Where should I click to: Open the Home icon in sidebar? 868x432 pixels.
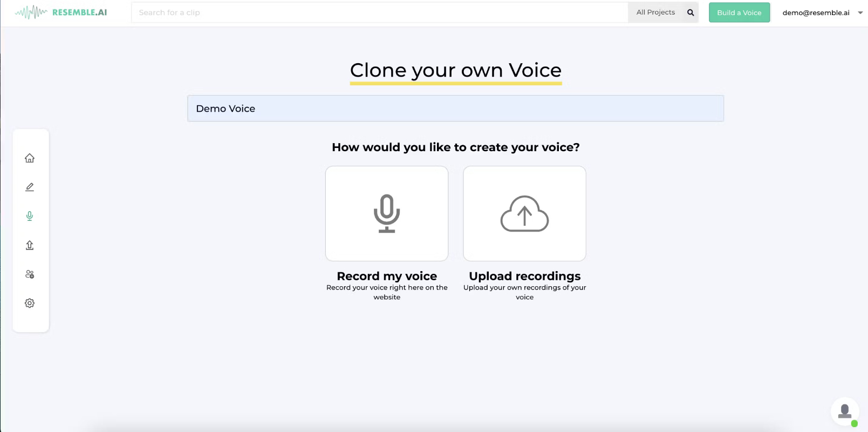(30, 158)
